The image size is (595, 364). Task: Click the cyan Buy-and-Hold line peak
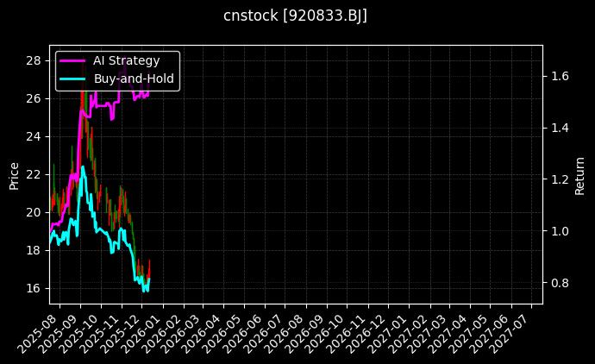[x=83, y=166]
